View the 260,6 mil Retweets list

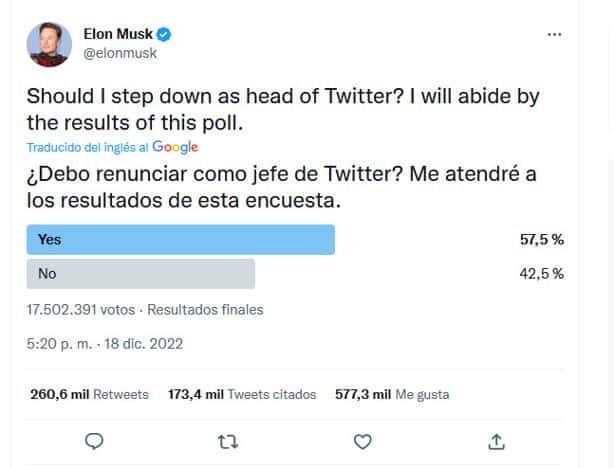click(89, 395)
